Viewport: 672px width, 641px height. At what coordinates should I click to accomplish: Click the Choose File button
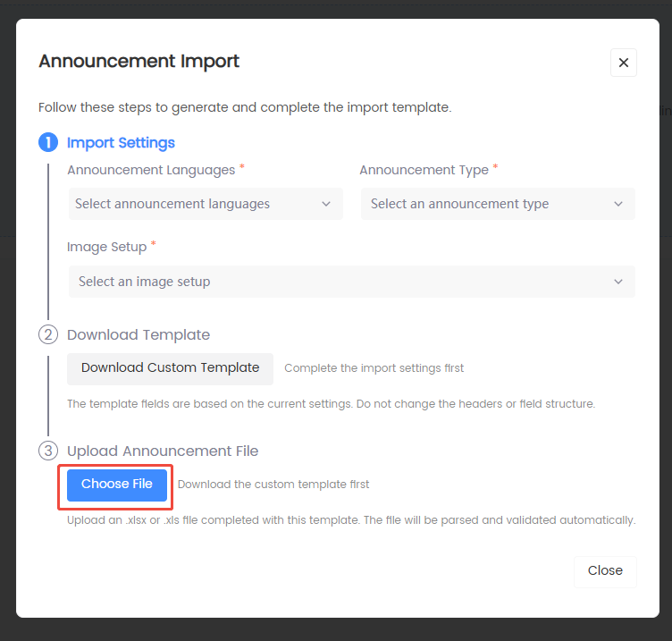(117, 485)
